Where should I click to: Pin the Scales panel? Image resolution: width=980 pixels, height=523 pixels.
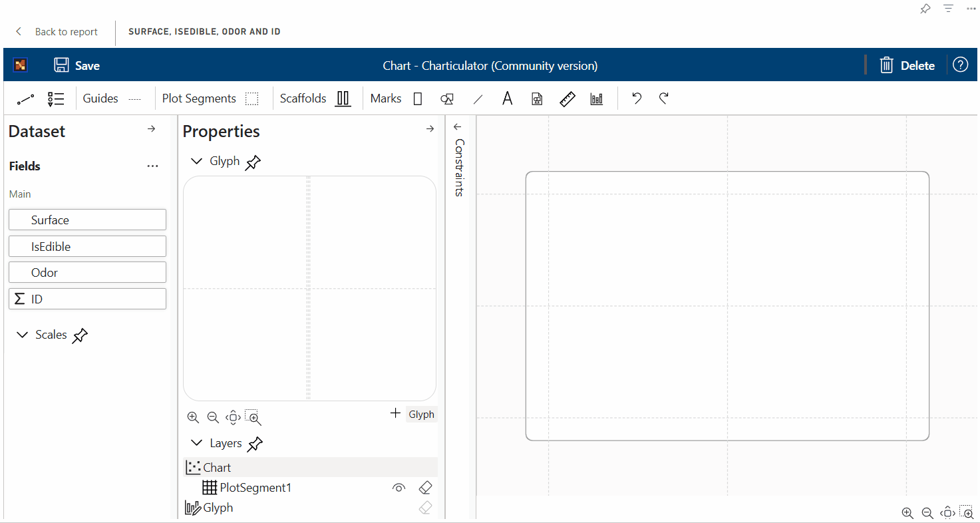pos(80,335)
